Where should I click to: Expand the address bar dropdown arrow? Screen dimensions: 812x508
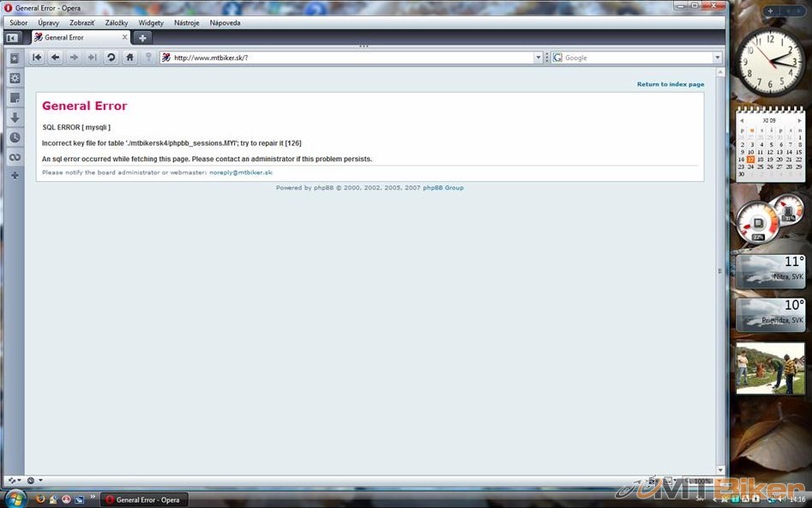[x=538, y=57]
